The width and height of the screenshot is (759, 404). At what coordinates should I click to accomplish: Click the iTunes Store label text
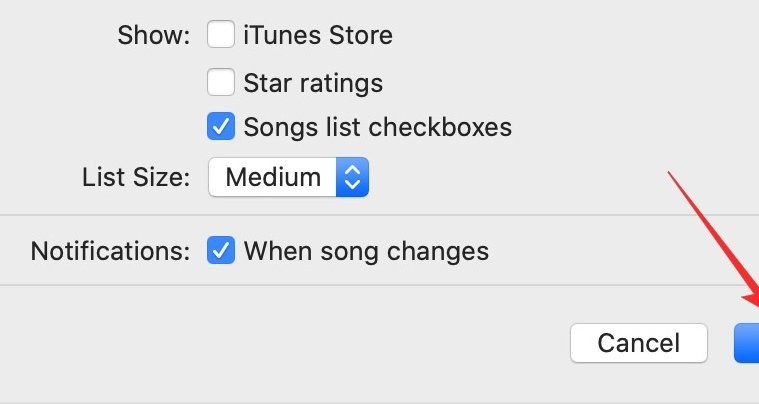318,36
